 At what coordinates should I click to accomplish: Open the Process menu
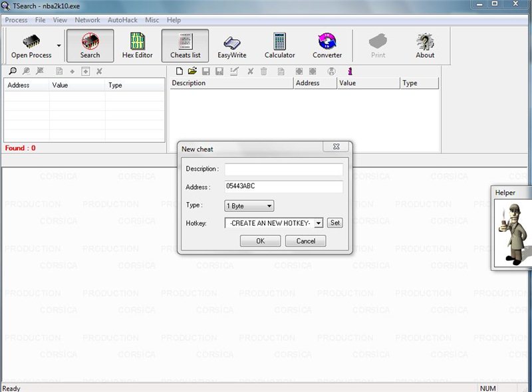16,20
